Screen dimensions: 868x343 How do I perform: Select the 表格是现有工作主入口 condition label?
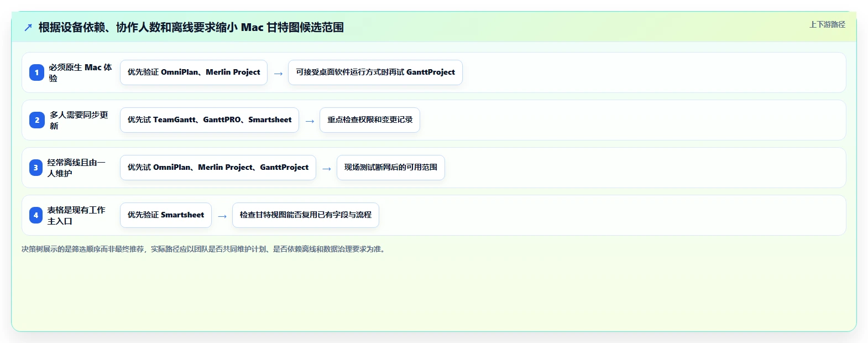click(76, 215)
